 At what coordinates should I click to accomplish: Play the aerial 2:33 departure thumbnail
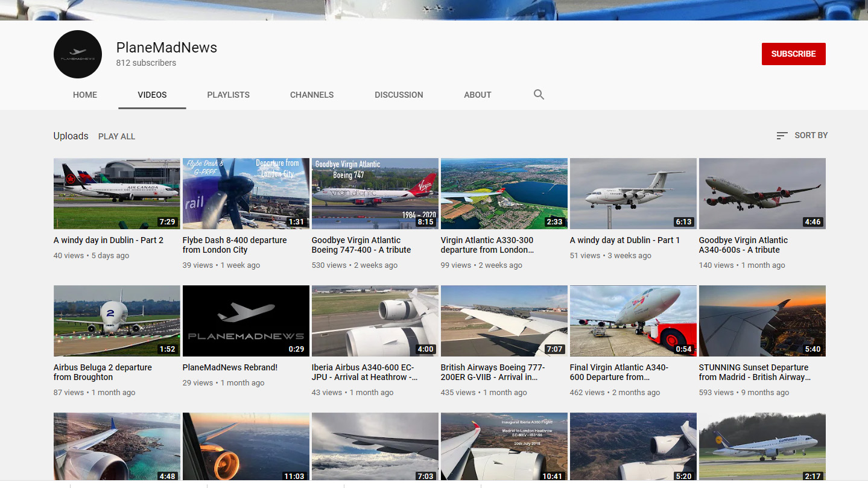pyautogui.click(x=504, y=194)
